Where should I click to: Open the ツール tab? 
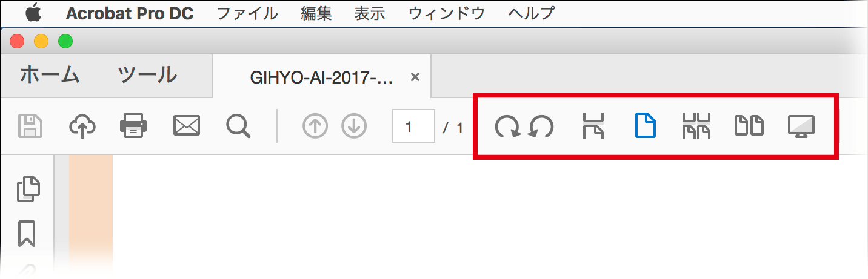pos(147,74)
